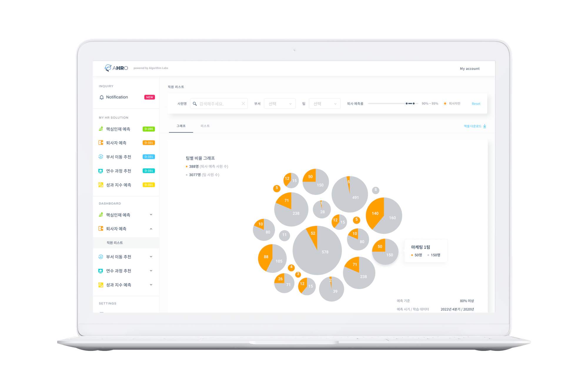Open Notification bell icon

101,97
